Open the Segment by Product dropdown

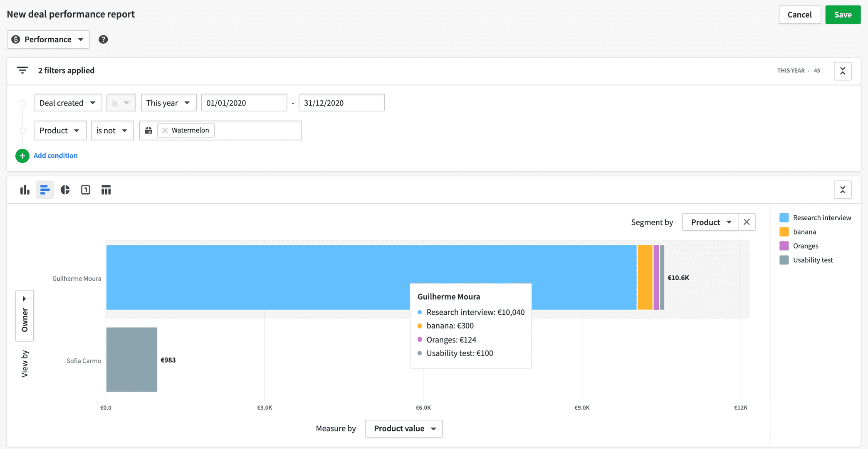point(710,222)
